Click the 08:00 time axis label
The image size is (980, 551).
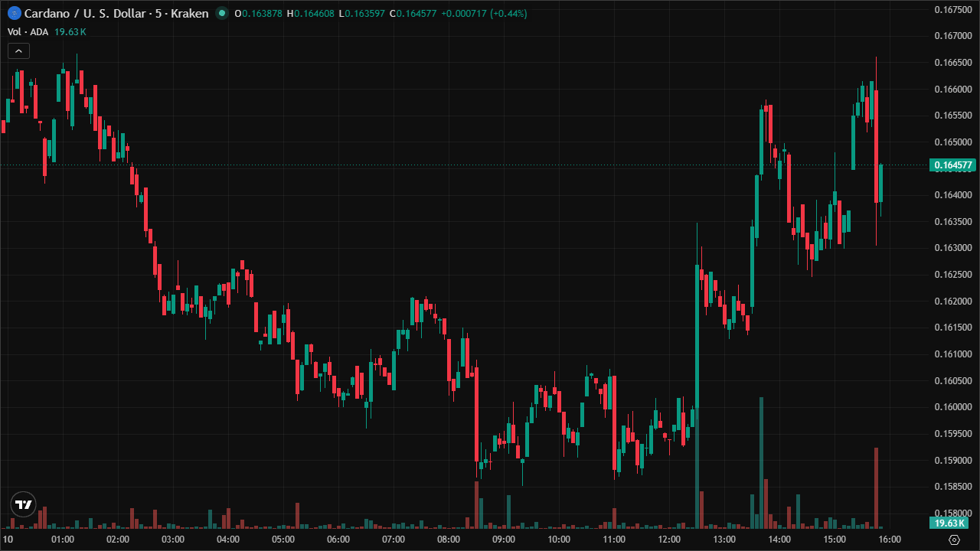[x=449, y=540]
